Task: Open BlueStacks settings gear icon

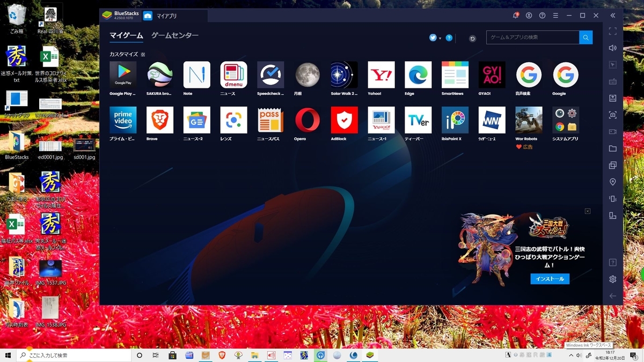Action: [613, 279]
